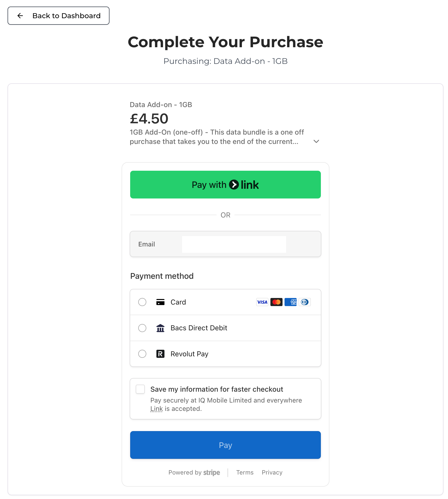Click the credit card icon beside Card
This screenshot has height=499, width=448.
tap(160, 302)
